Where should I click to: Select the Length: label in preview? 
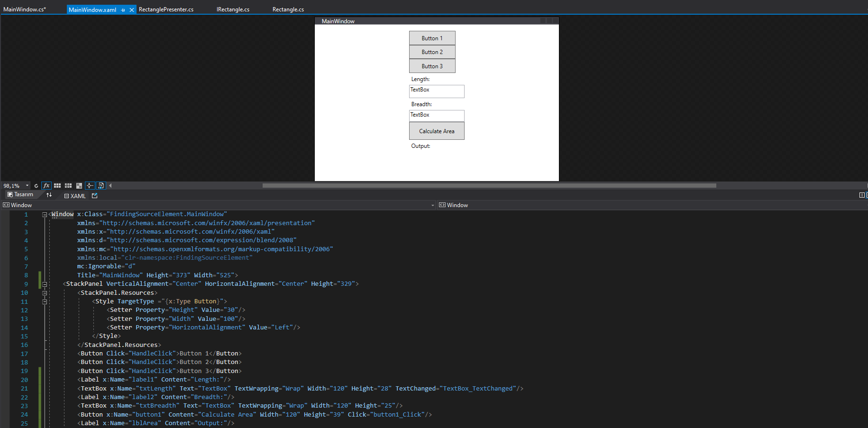[420, 79]
